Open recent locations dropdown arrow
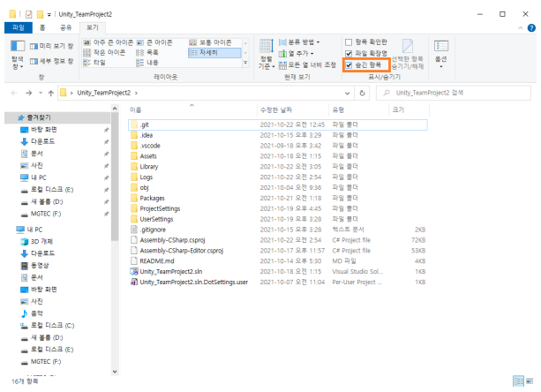The image size is (541, 392). point(41,93)
